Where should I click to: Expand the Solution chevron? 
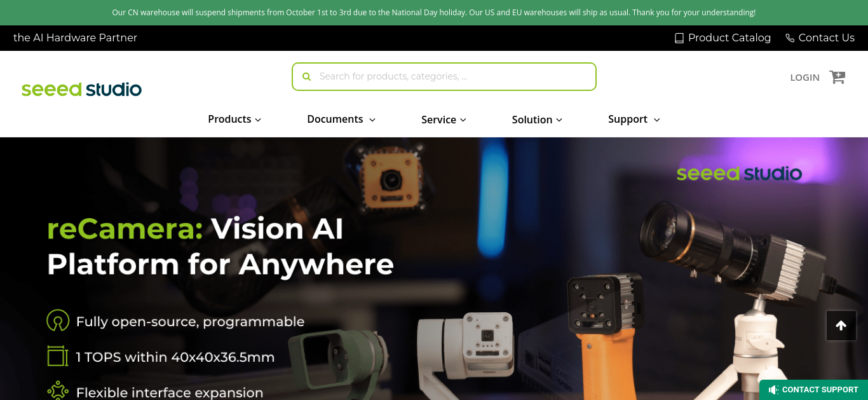pos(559,120)
